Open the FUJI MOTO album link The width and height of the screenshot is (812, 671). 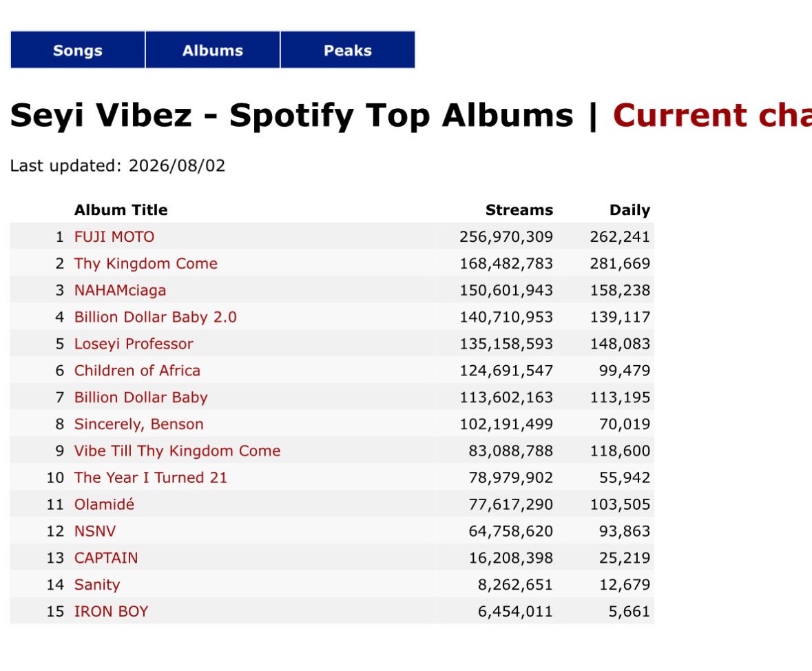pyautogui.click(x=114, y=237)
